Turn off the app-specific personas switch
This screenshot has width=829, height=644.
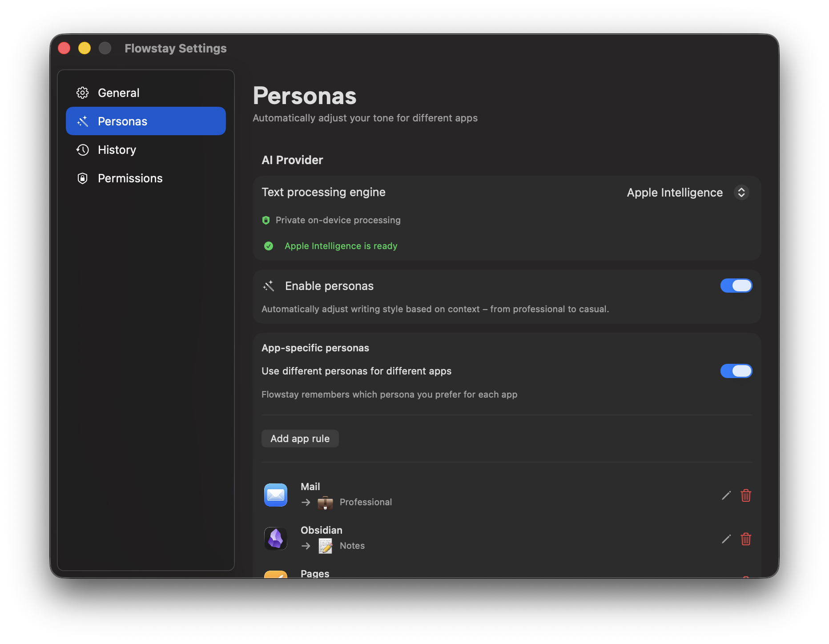click(x=736, y=371)
